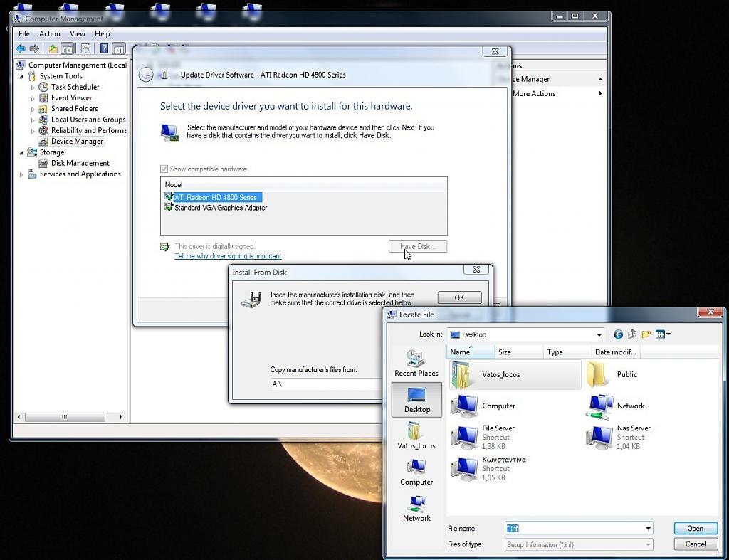Close the Install From Disk dialog
This screenshot has height=560, width=729.
(476, 270)
